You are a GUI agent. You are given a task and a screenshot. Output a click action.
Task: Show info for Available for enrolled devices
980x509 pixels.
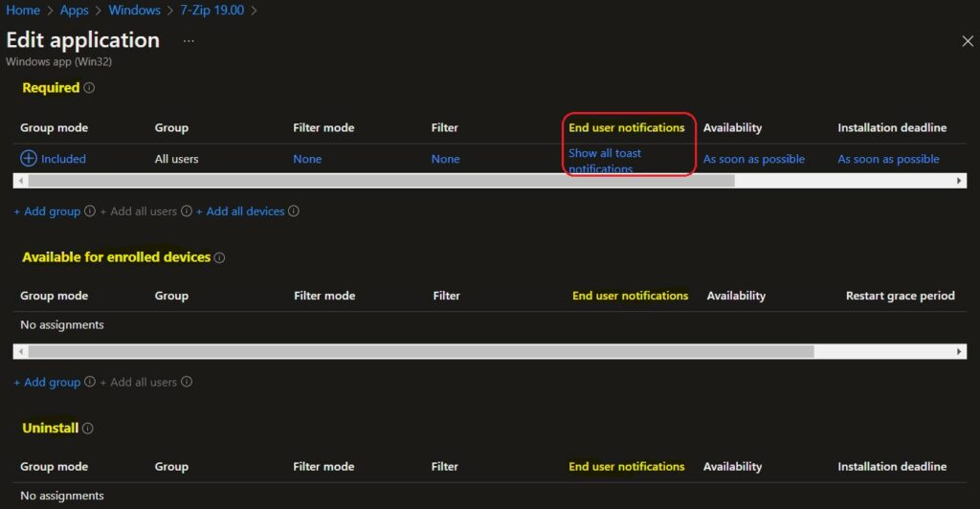coord(219,257)
